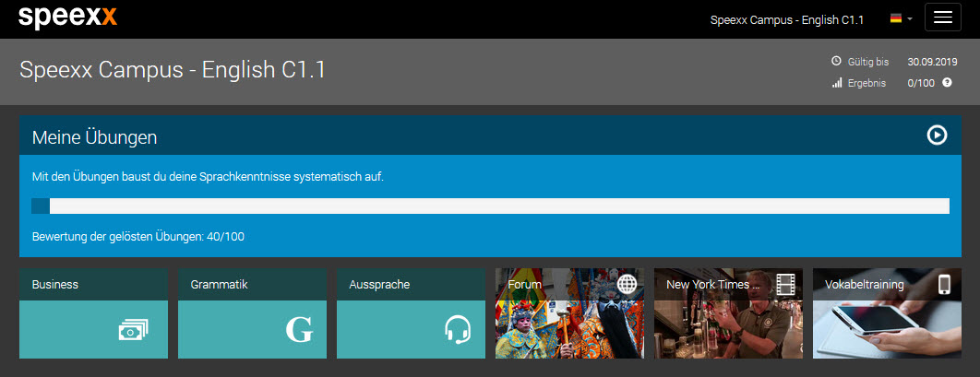Click the money icon in Business tile
The image size is (980, 377).
(134, 329)
